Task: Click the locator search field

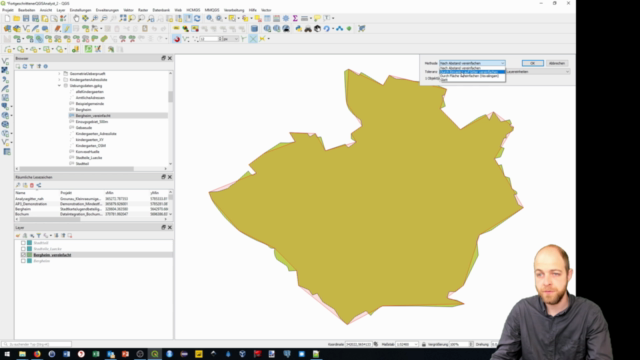Action: 37,344
